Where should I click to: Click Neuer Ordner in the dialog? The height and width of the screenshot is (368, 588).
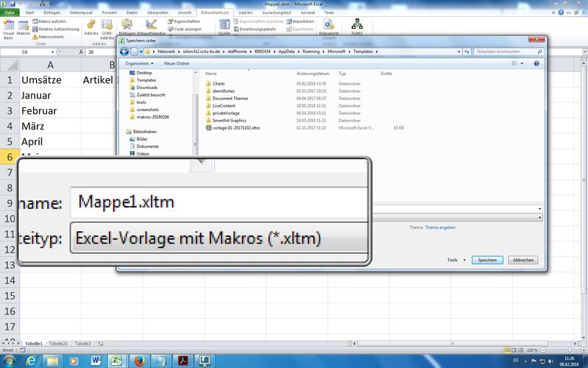click(x=176, y=63)
